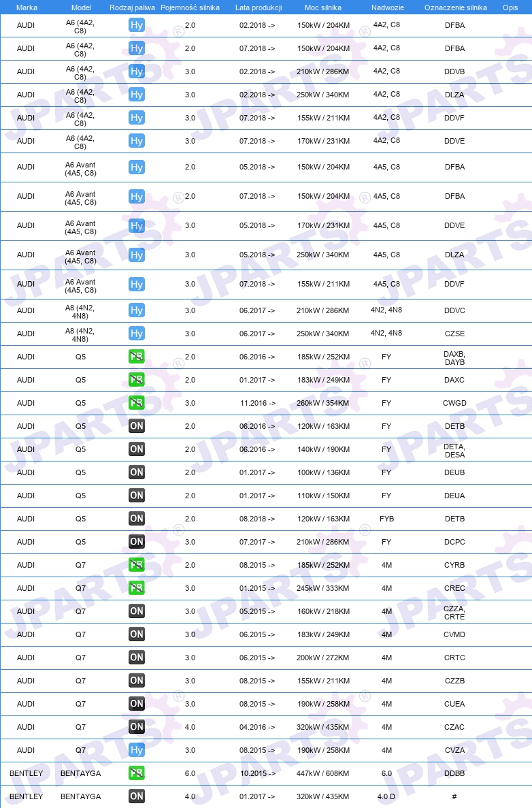Click the Opis column header
The height and width of the screenshot is (808, 532).
[x=510, y=7]
